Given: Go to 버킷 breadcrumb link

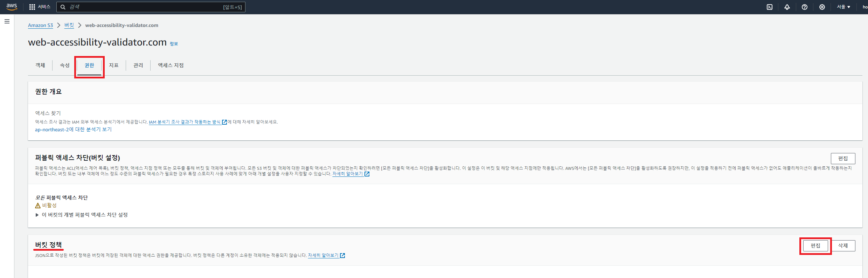Looking at the screenshot, I should [x=69, y=25].
